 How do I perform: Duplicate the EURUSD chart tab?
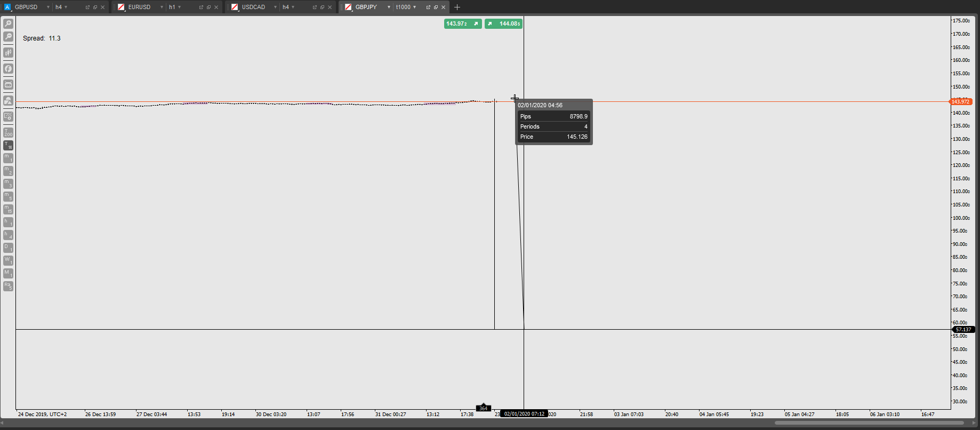208,7
